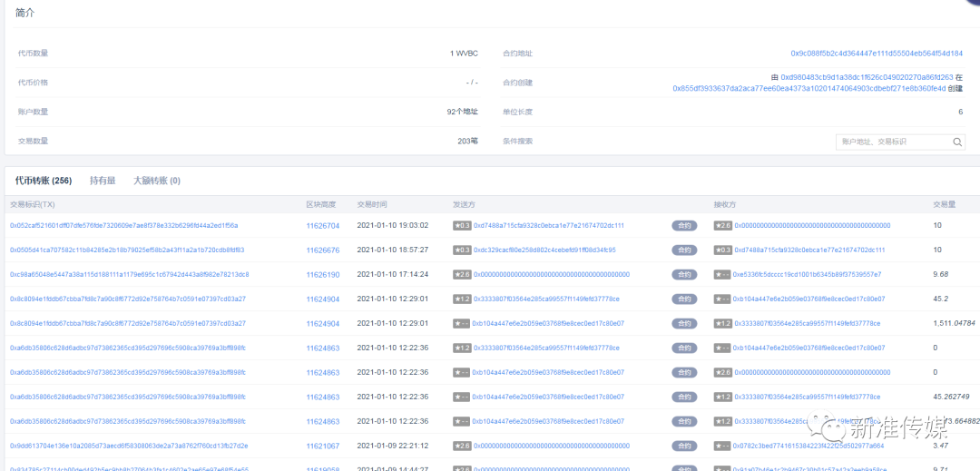
Task: Open contract address 0x9c088f5b2c4d364447e111d55504eb564f54d184
Action: [x=877, y=54]
